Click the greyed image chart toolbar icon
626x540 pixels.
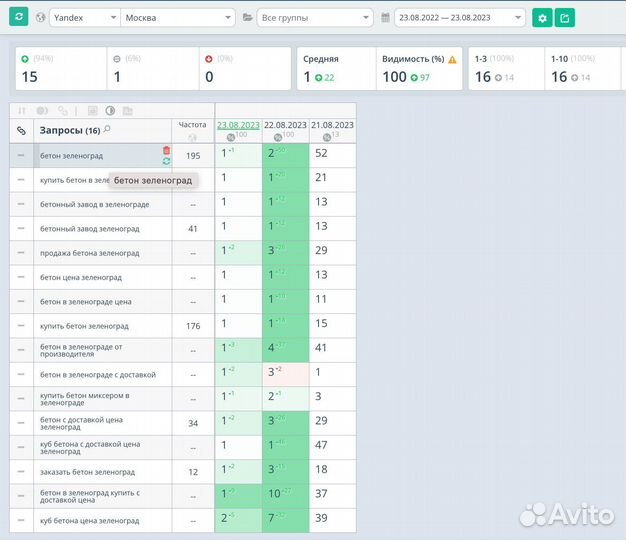coord(93,111)
